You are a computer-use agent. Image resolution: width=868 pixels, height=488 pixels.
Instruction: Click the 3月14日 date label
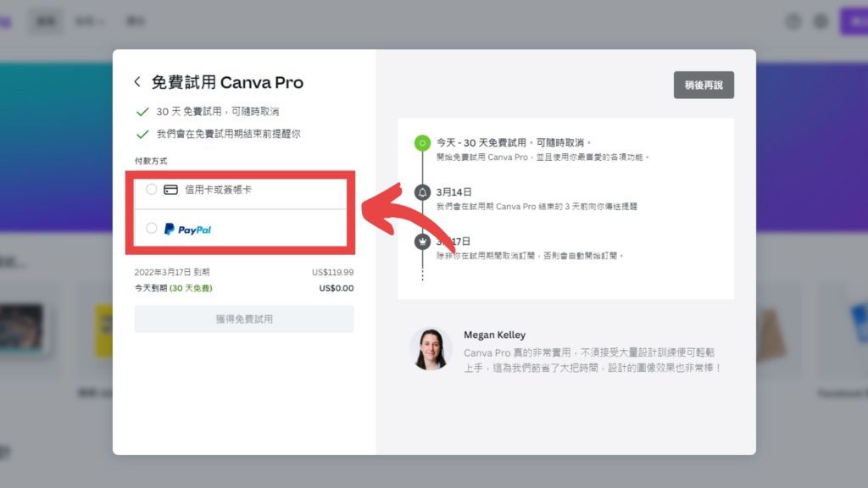pyautogui.click(x=454, y=192)
